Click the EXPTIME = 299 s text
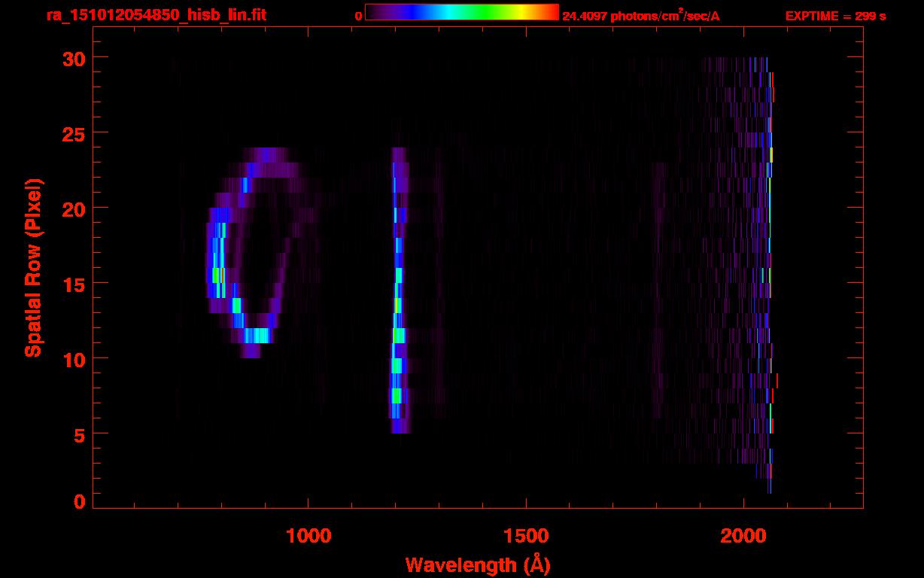 [835, 16]
